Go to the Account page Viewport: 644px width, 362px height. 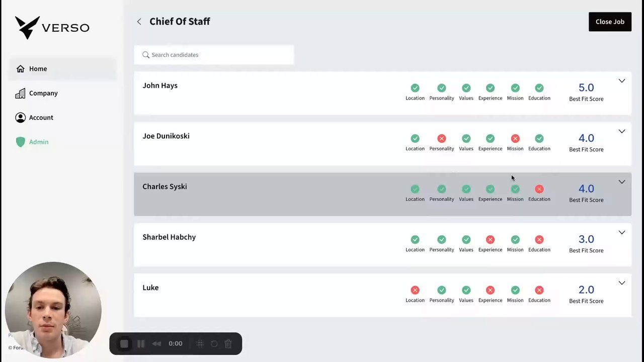(x=41, y=118)
